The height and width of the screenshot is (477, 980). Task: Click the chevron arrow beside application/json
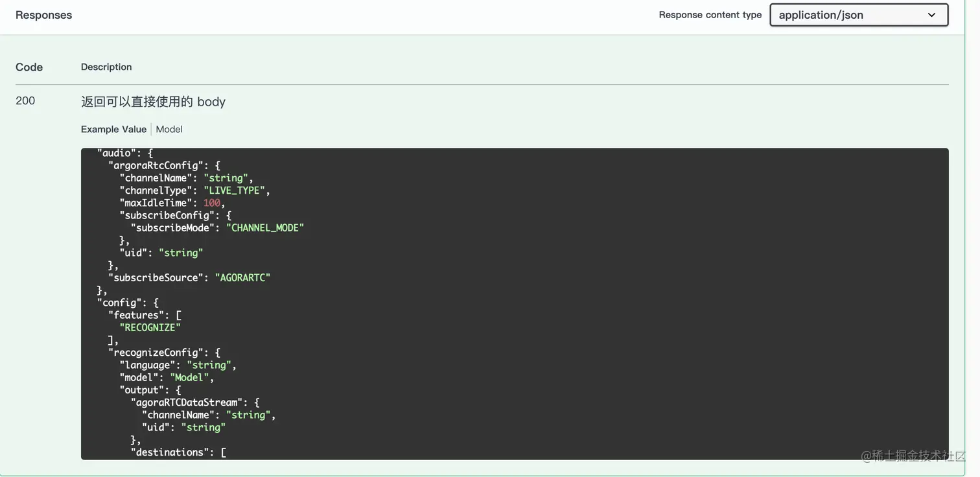[931, 15]
